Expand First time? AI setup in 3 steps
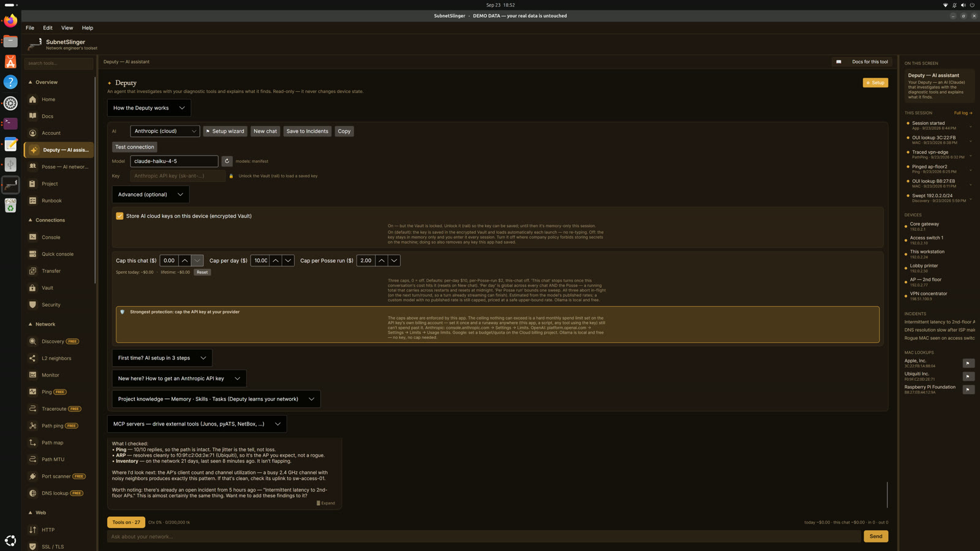This screenshot has width=980, height=551. click(x=162, y=358)
